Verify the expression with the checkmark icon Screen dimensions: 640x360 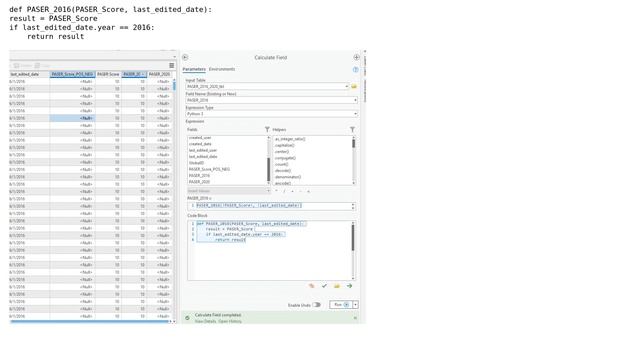(324, 286)
